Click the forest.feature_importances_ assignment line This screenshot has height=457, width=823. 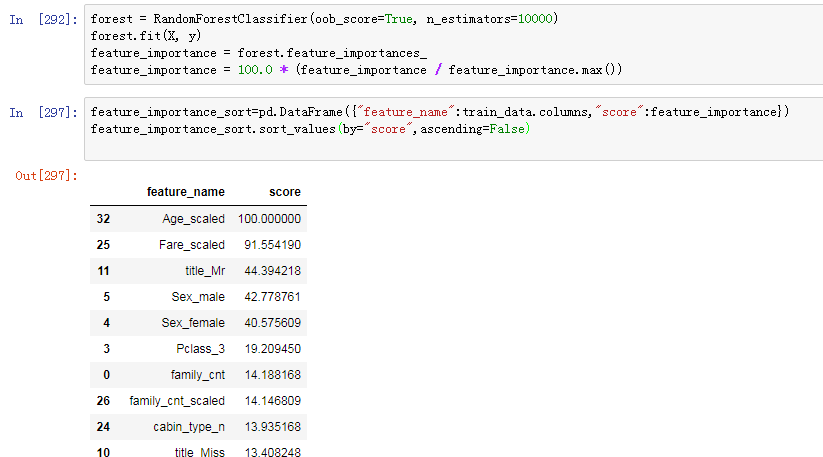(x=258, y=53)
